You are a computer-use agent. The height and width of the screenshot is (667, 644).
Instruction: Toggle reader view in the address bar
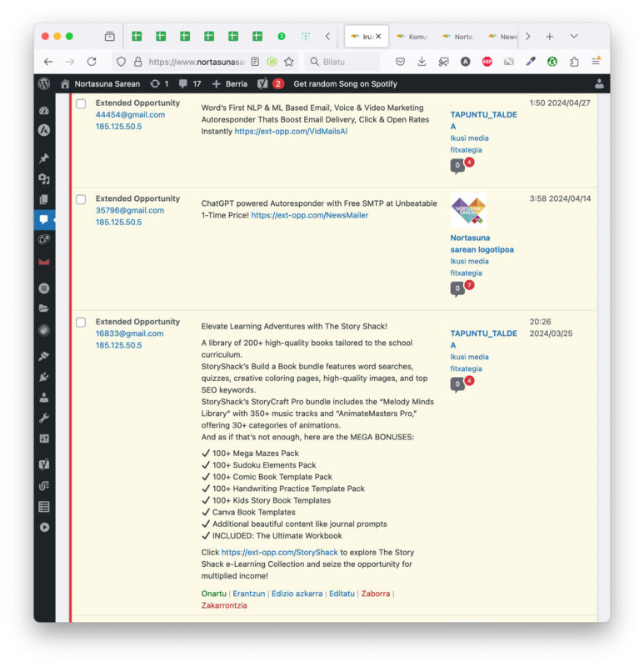point(255,62)
